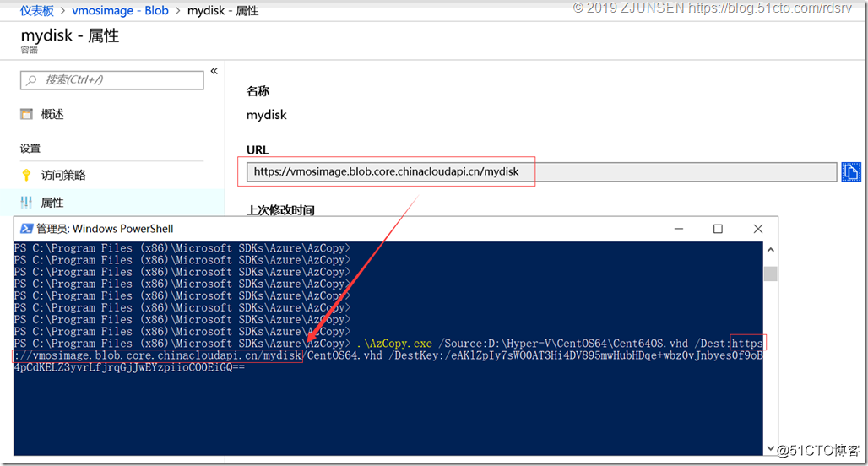Screen dimensions: 868x466
Task: Click the mydisk - 属性 page heading
Action: [x=70, y=35]
